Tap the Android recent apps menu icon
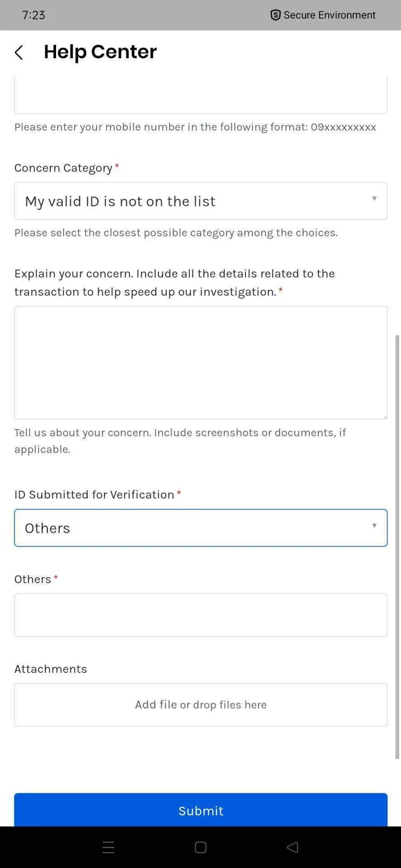This screenshot has width=401, height=868. click(108, 847)
